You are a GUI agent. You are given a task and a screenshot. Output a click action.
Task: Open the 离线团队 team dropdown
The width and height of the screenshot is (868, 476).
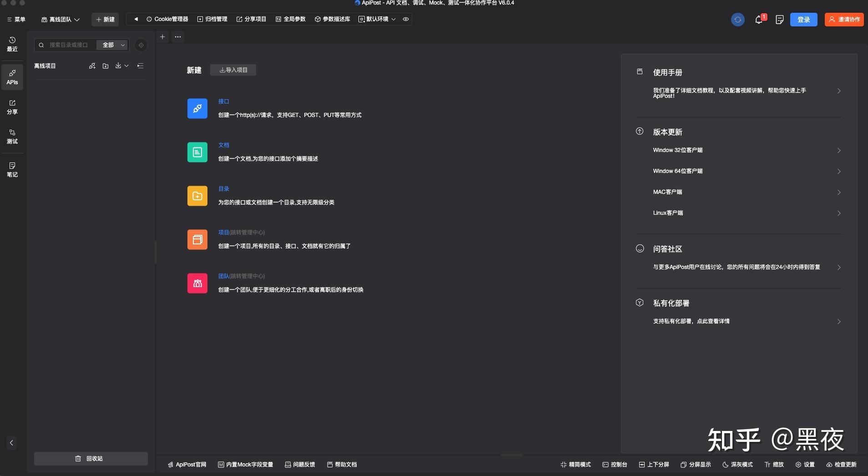(61, 20)
